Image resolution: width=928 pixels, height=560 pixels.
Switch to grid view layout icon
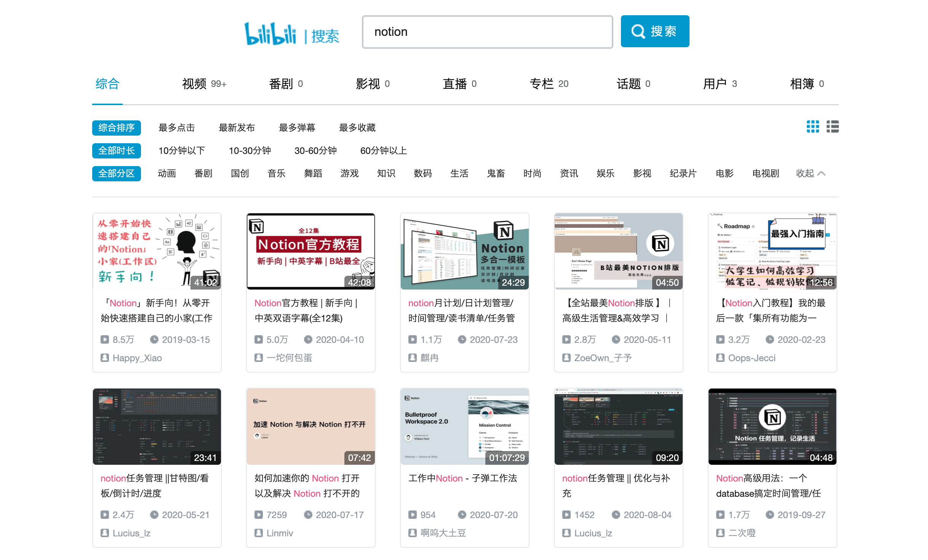(813, 126)
